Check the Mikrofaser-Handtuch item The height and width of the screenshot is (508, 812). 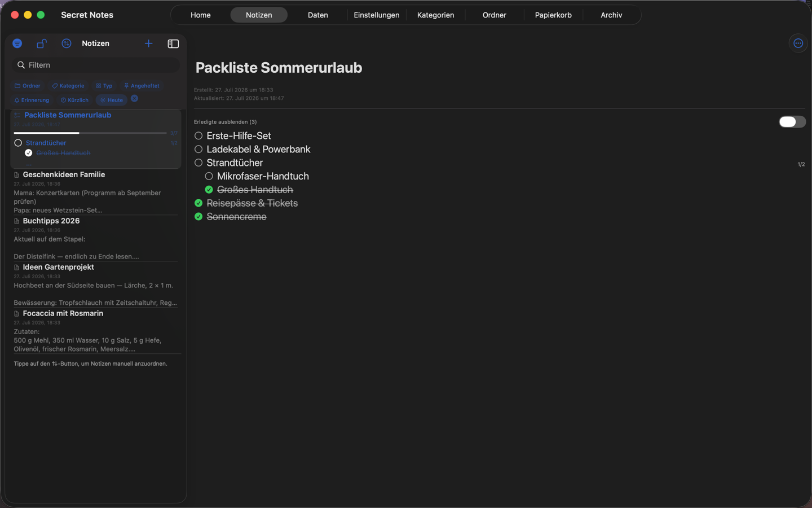(x=209, y=177)
